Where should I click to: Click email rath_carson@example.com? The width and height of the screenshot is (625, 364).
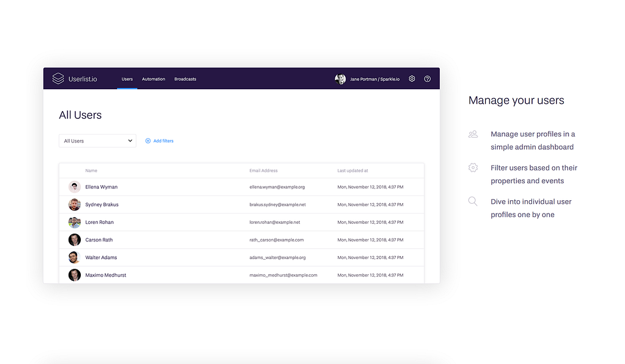276,240
